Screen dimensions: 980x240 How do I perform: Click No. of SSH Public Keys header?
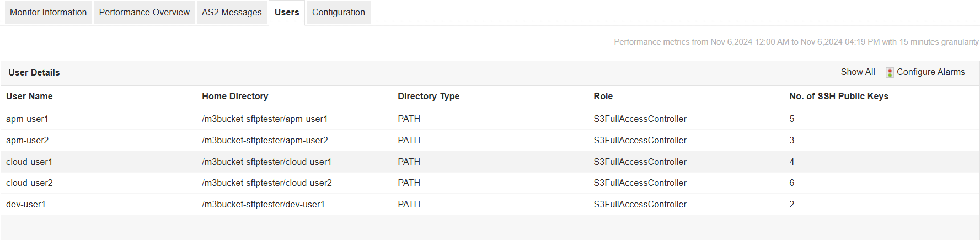(838, 96)
